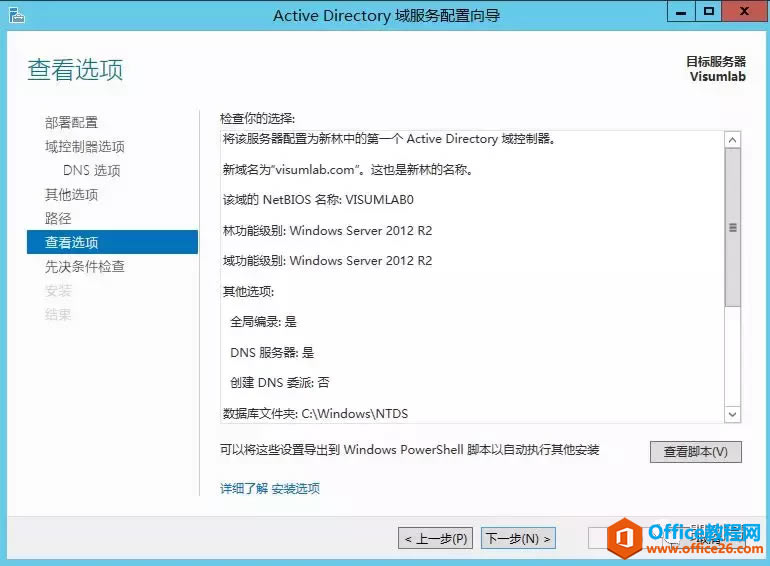Click the vertical scrollbar thumb

[732, 227]
